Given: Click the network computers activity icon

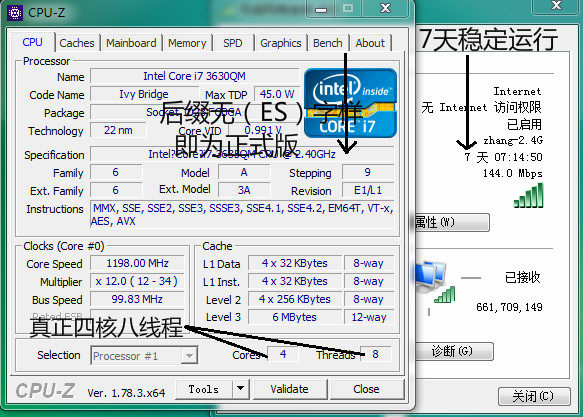Looking at the screenshot, I should tap(434, 281).
